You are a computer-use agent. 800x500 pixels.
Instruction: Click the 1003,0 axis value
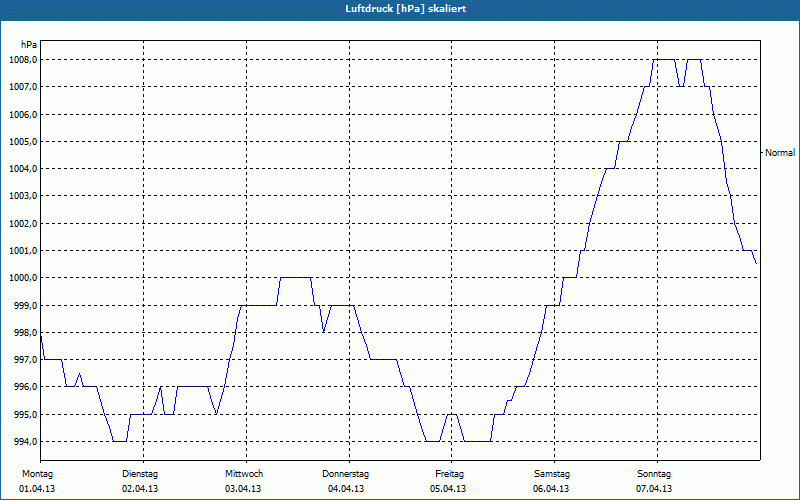click(23, 196)
